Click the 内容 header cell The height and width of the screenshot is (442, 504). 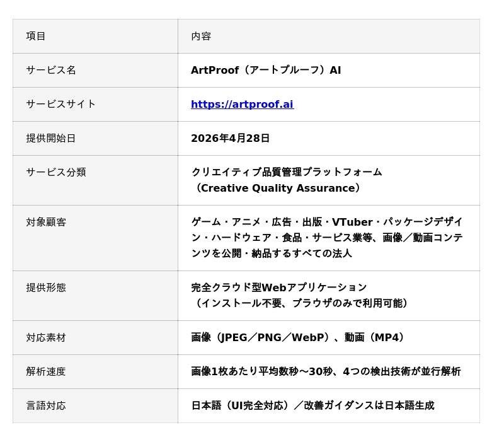click(329, 36)
